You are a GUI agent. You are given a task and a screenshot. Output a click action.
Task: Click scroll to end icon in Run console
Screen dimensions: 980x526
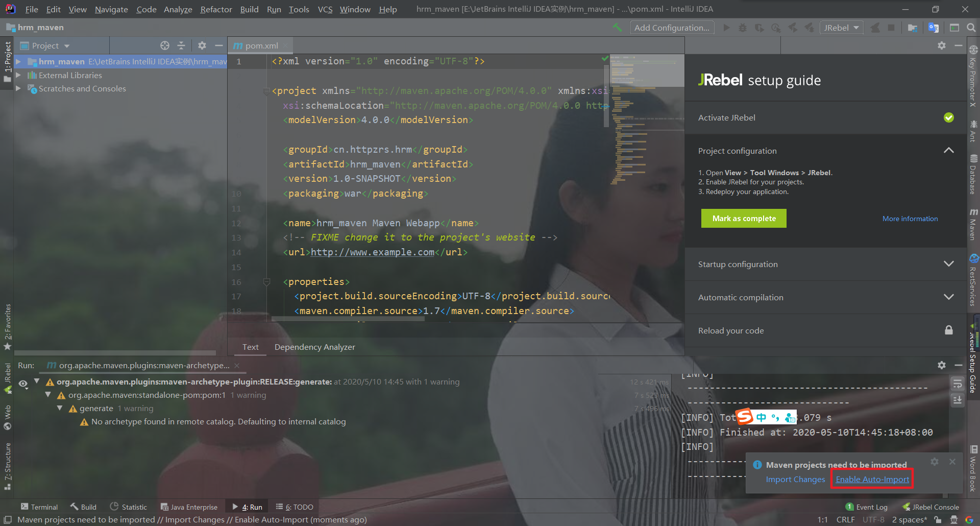[958, 400]
